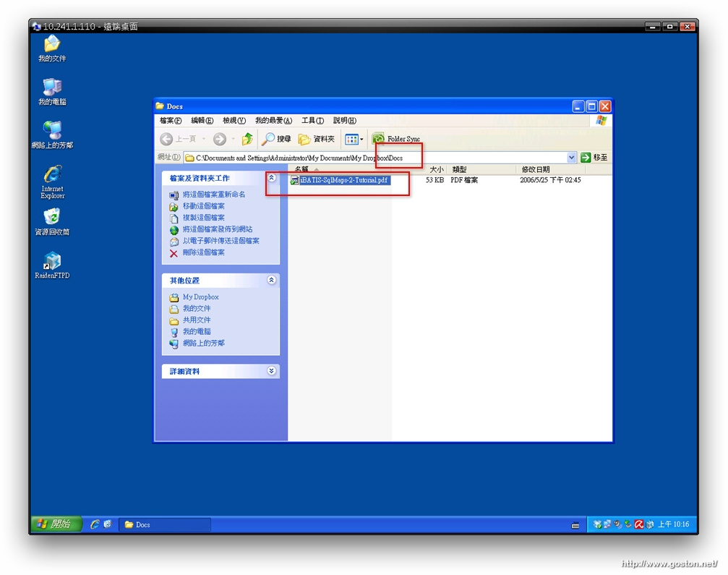Image resolution: width=728 pixels, height=575 pixels.
Task: Click the Go (移至) button
Action: [595, 158]
